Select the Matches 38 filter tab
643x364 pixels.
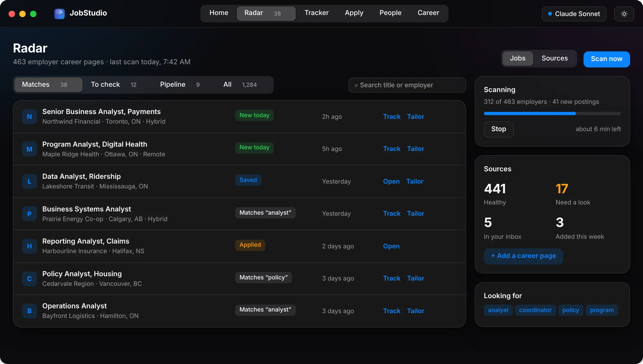coord(48,85)
